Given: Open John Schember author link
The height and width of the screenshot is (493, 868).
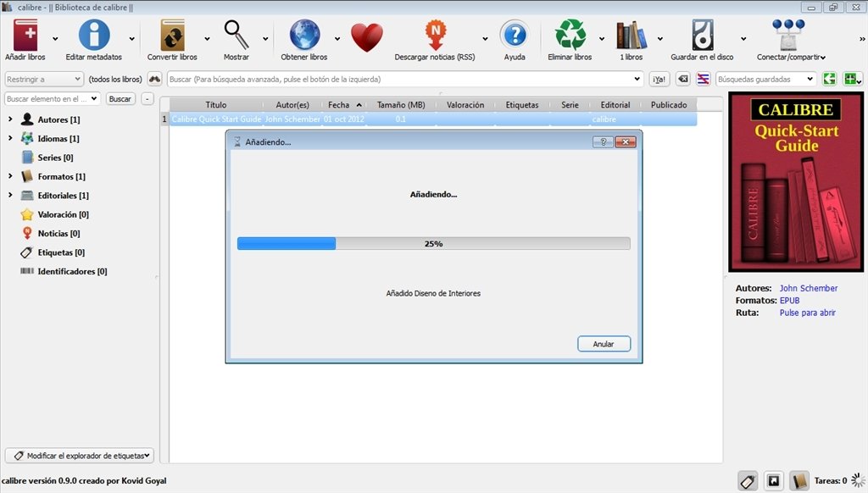Looking at the screenshot, I should point(808,288).
